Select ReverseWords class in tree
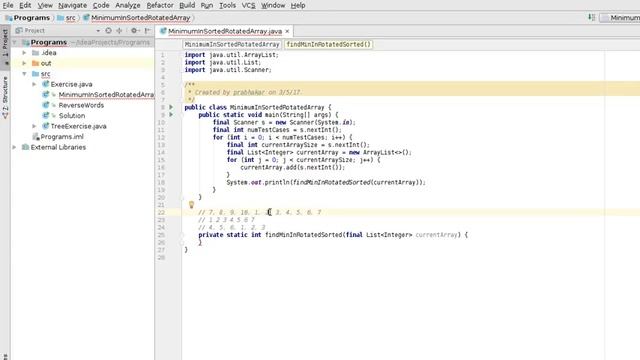The image size is (640, 360). [81, 105]
